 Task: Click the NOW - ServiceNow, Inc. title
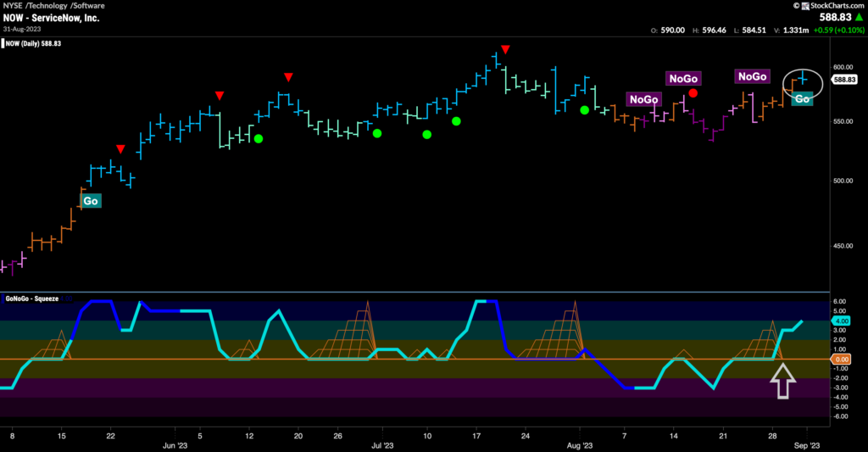[x=53, y=17]
